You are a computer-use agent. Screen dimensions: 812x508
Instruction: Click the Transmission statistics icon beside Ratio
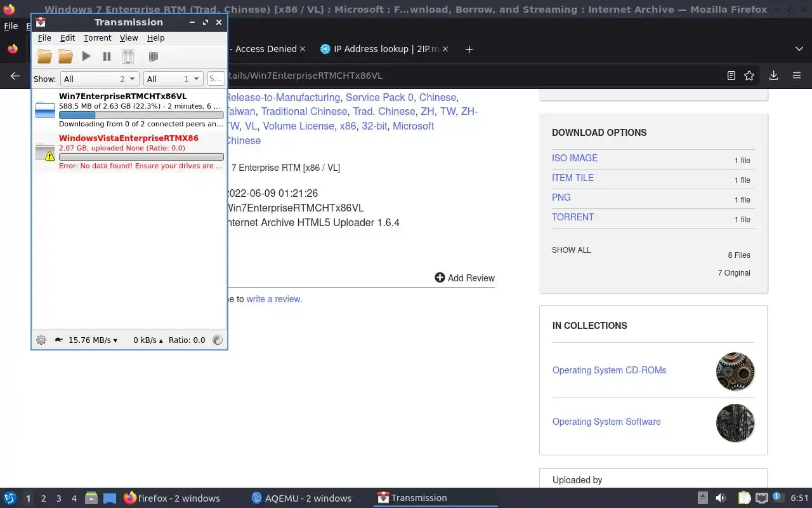(x=218, y=340)
